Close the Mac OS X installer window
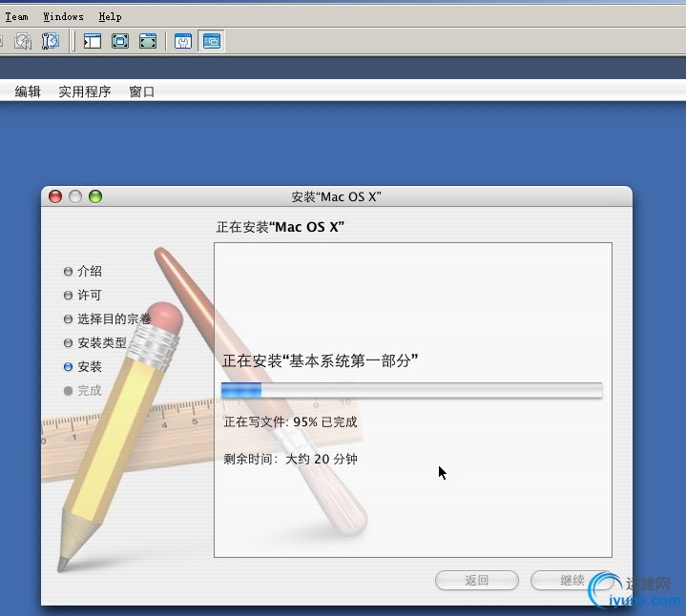Image resolution: width=686 pixels, height=616 pixels. point(55,196)
